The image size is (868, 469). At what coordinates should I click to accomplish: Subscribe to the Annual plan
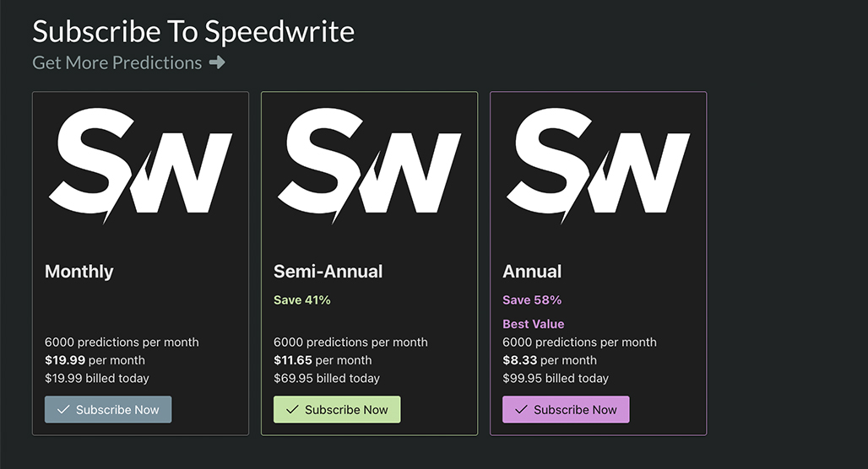(x=566, y=409)
